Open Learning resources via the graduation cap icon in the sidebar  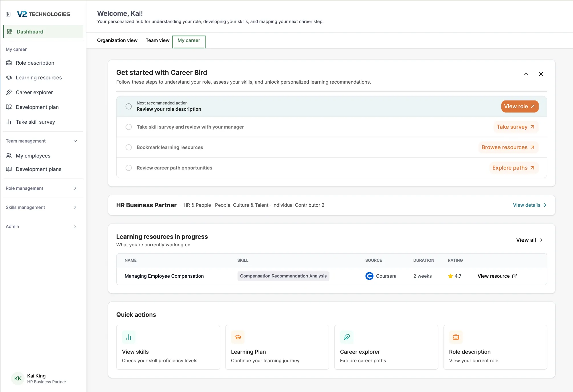[x=9, y=78]
